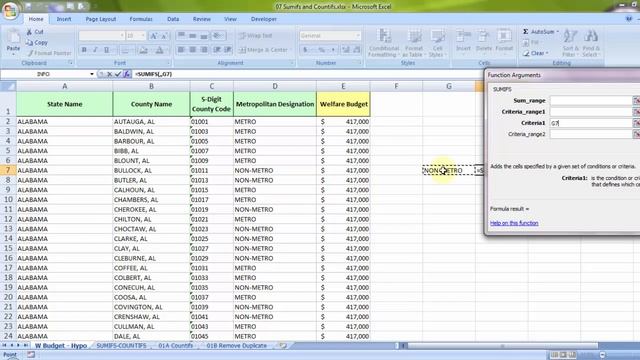Click Sort & Filter icon
640x360 pixels.
pyautogui.click(x=570, y=37)
